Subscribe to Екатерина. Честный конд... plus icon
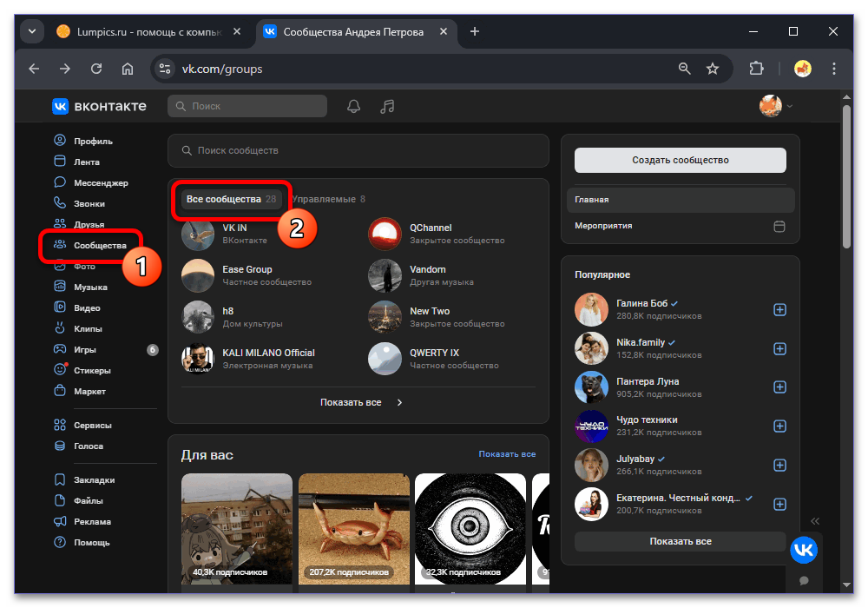The image size is (868, 608). tap(779, 504)
